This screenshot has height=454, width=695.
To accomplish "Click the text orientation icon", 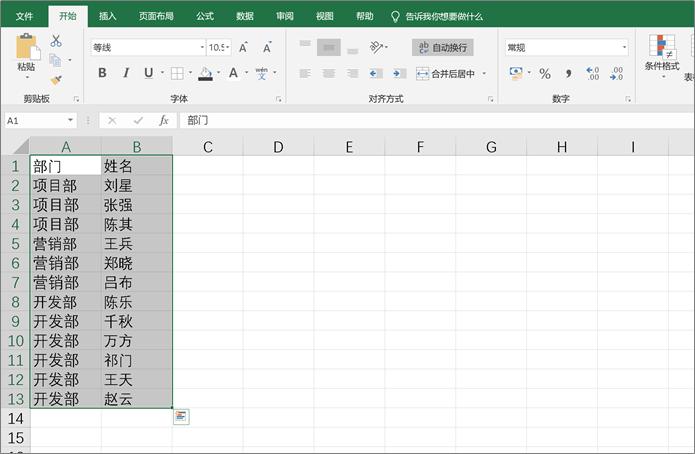I will pyautogui.click(x=377, y=47).
